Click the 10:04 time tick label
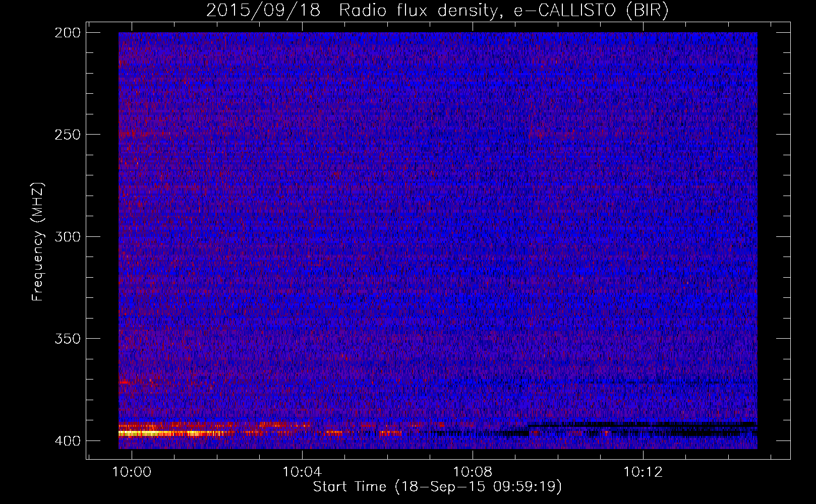Image resolution: width=816 pixels, height=504 pixels. (x=302, y=472)
